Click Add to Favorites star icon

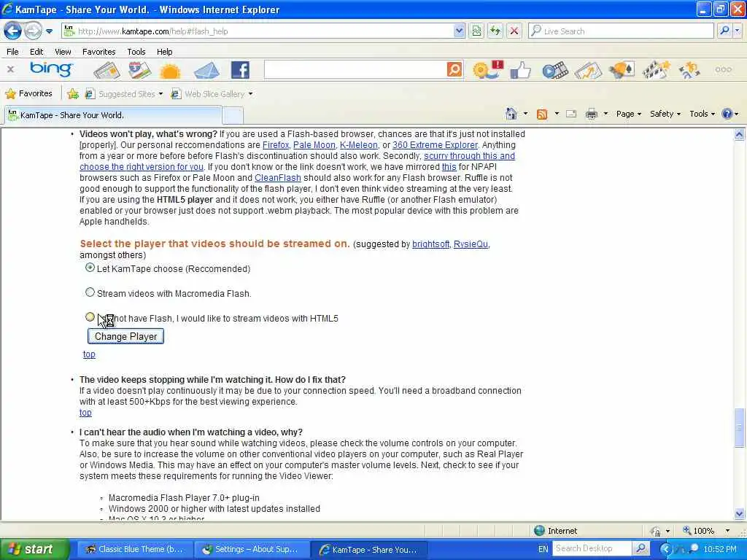(x=73, y=94)
